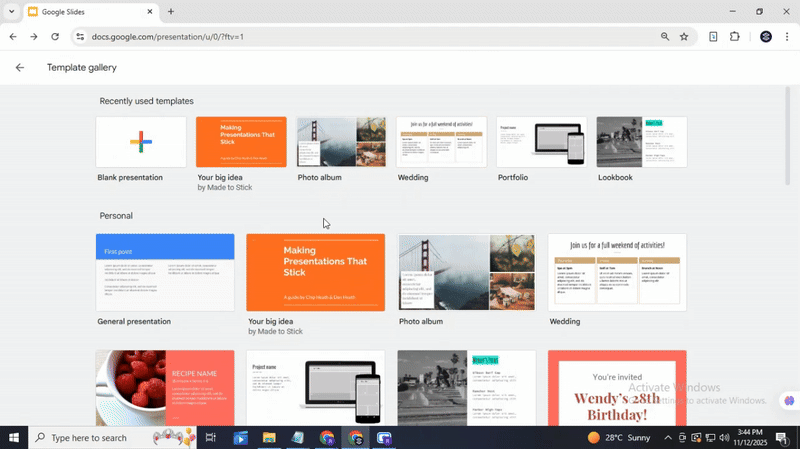Open a new browser tab
The height and width of the screenshot is (449, 800).
171,12
